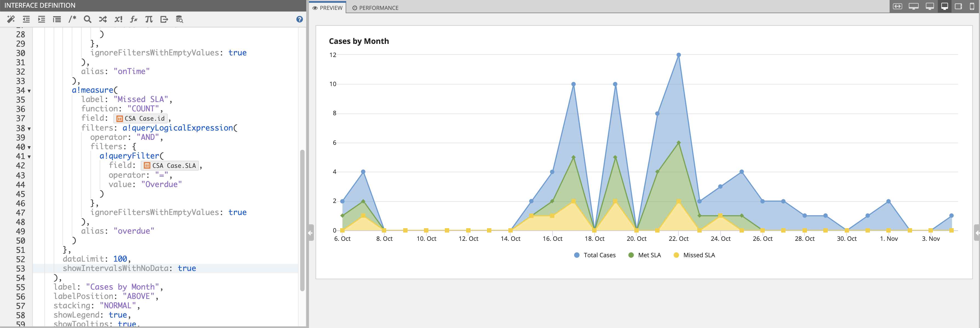Collapse code block at line 38
The image size is (980, 328).
pos(29,129)
